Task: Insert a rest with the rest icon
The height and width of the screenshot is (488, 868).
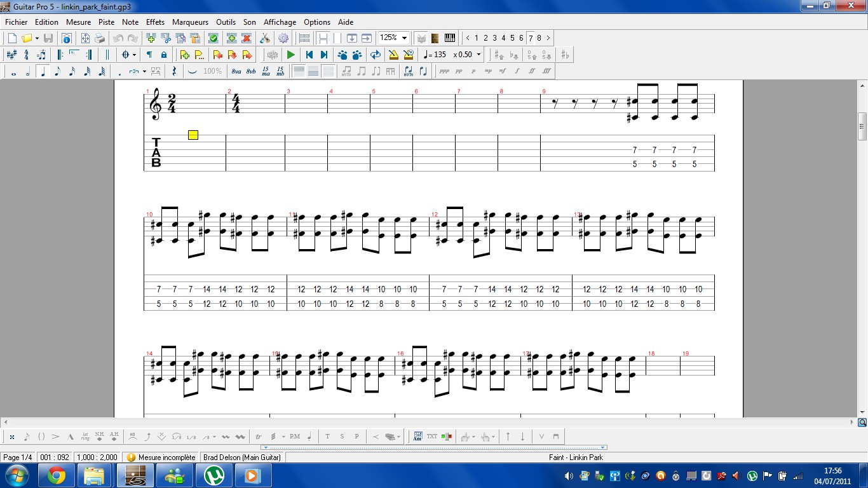Action: tap(174, 71)
